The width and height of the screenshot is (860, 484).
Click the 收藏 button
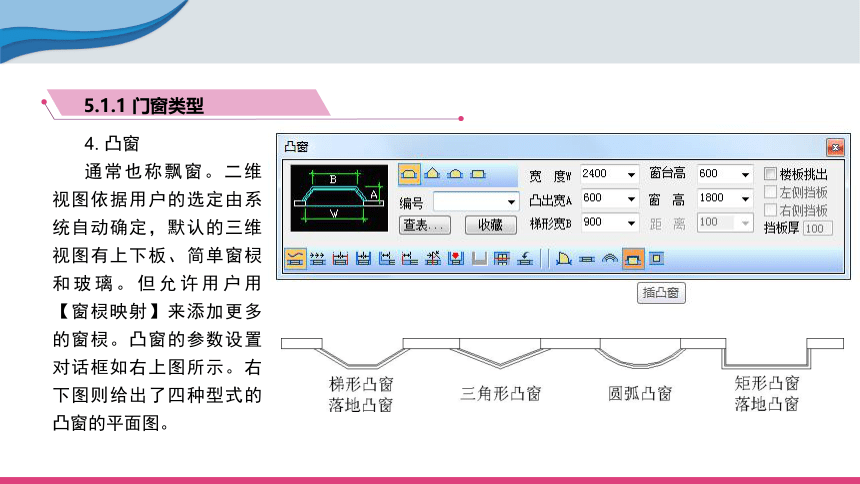coord(490,225)
